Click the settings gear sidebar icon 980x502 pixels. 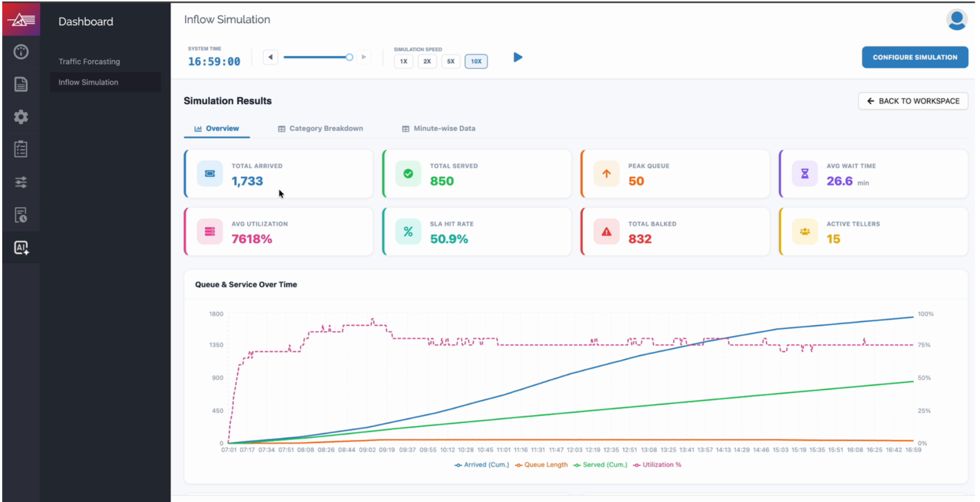21,117
